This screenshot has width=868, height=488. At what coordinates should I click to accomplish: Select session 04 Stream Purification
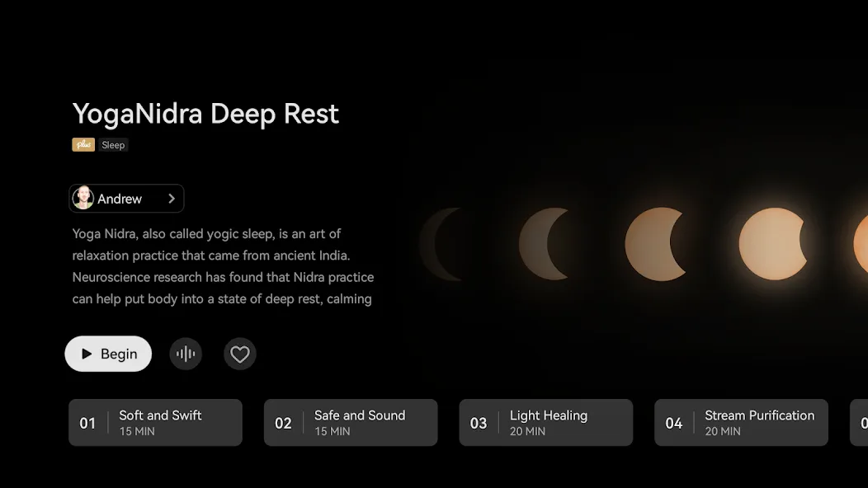[x=741, y=423]
